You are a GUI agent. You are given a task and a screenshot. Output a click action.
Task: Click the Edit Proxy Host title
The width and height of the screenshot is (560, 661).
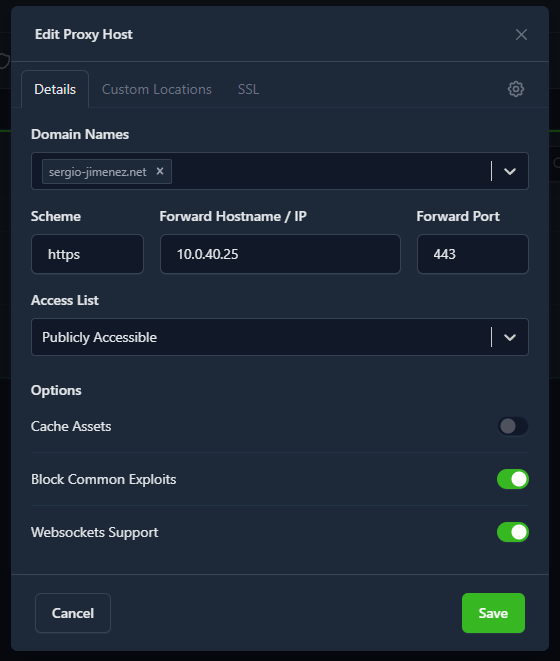(x=83, y=34)
